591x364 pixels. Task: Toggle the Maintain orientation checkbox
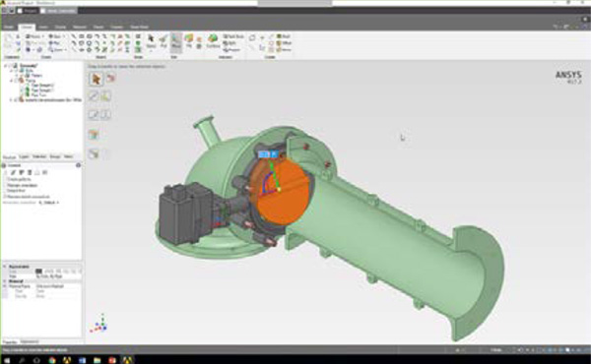click(6, 185)
